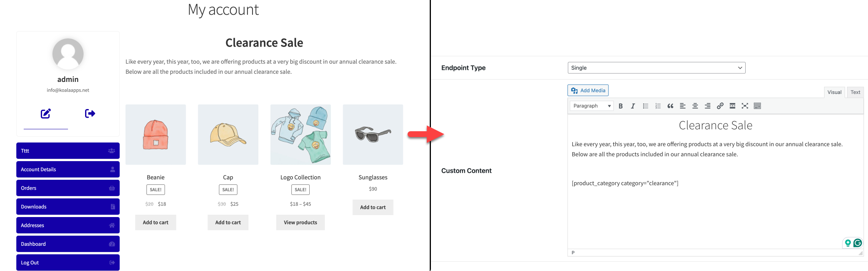868x271 pixels.
Task: Open the Endpoint Type dropdown showing Single
Action: [656, 68]
